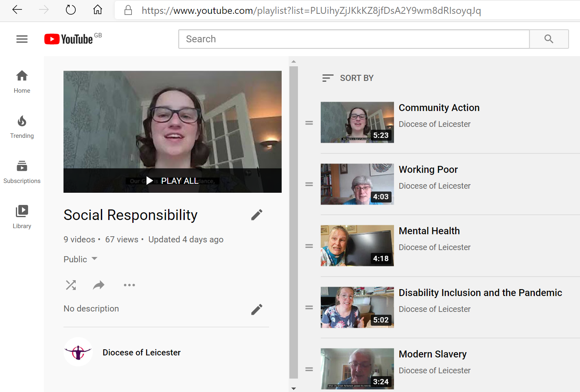Open the Sort By menu
This screenshot has height=392, width=580.
pos(348,78)
